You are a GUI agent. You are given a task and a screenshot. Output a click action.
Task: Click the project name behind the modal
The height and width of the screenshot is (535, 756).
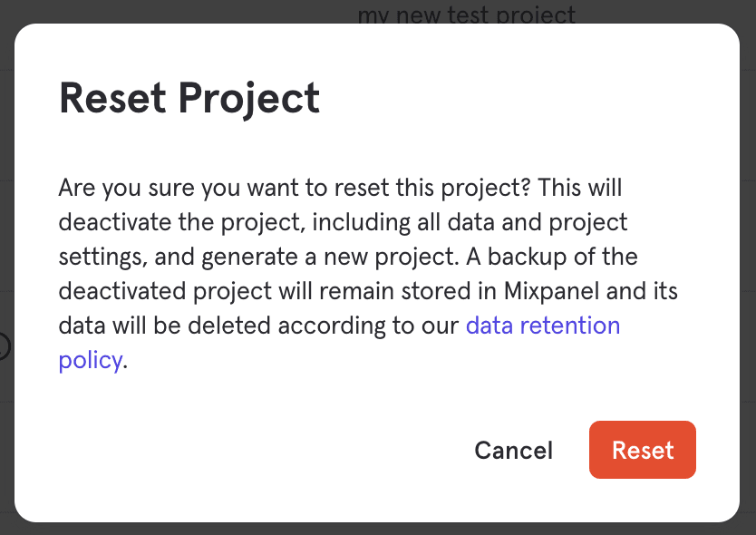point(468,13)
